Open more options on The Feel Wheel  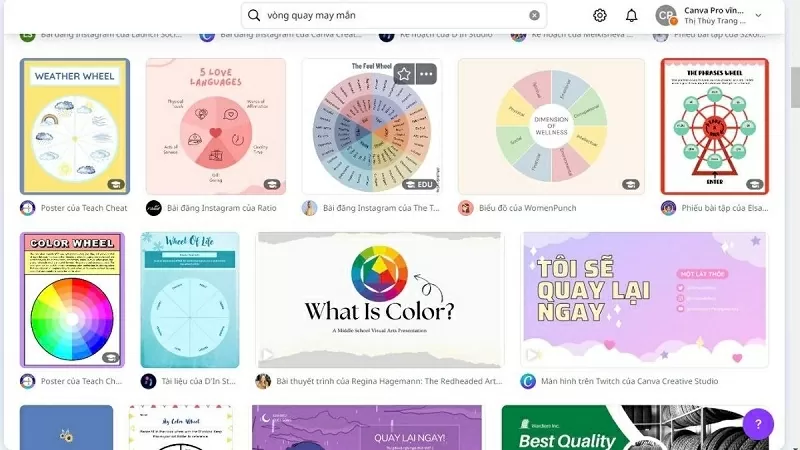point(426,74)
